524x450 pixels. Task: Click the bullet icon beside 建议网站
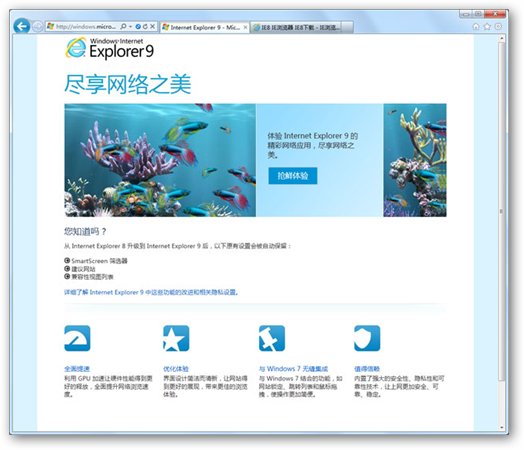pyautogui.click(x=67, y=268)
